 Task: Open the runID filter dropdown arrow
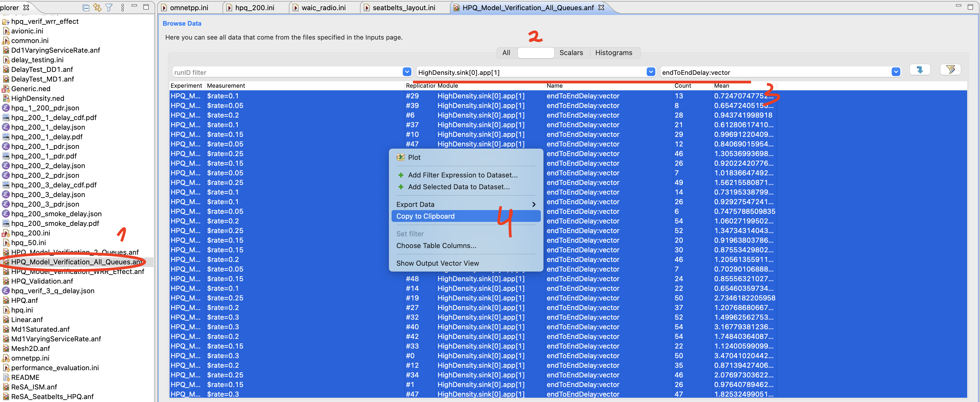point(407,72)
